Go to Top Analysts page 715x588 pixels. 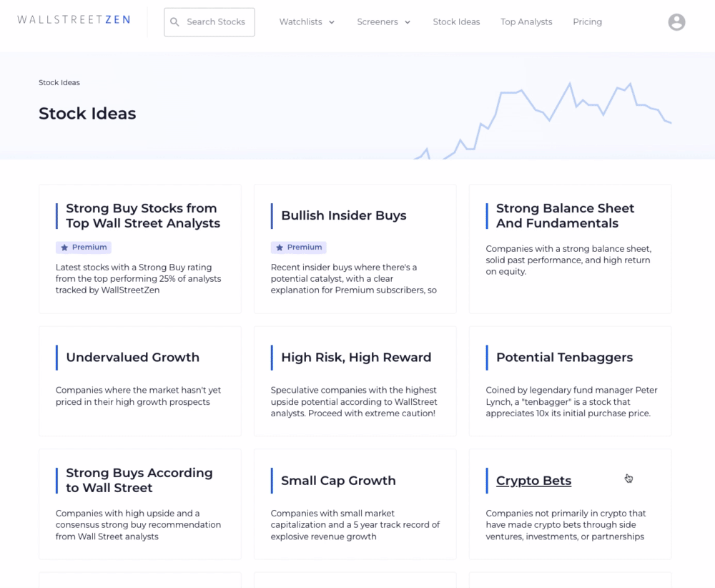(x=526, y=22)
